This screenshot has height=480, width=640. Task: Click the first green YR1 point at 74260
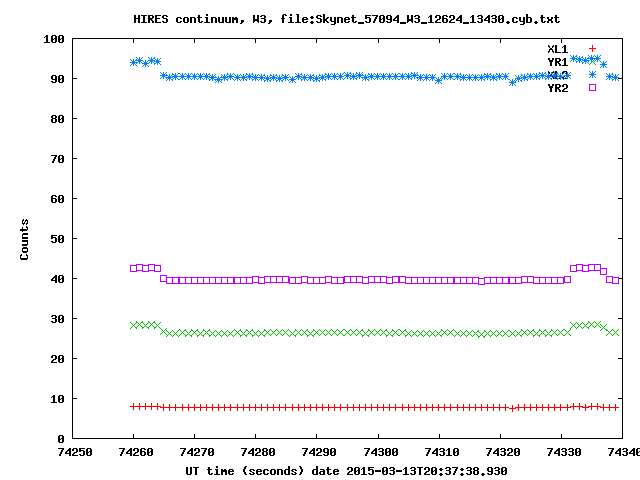click(133, 325)
